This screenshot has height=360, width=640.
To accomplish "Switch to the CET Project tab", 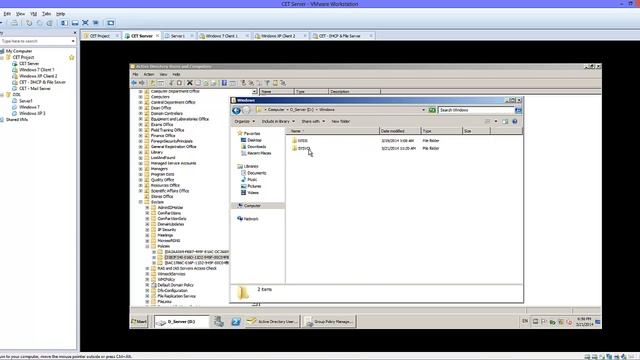I will (100, 36).
